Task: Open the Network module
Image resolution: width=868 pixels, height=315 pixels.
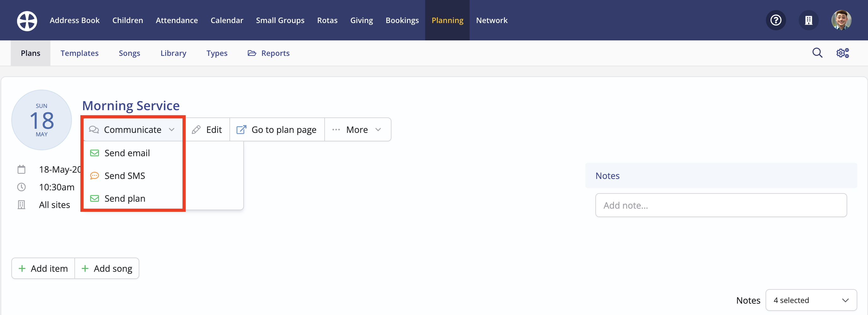Action: coord(492,20)
